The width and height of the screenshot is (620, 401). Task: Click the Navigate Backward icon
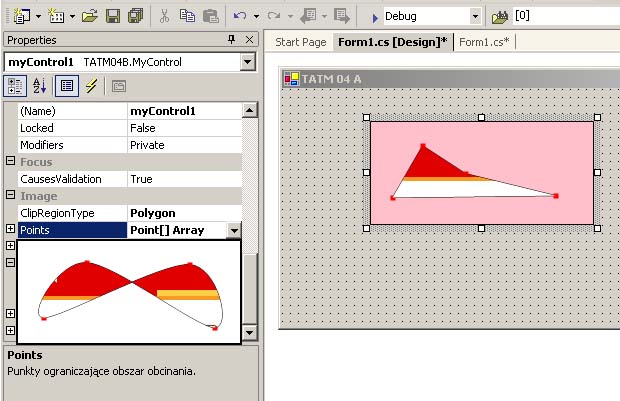click(x=308, y=16)
